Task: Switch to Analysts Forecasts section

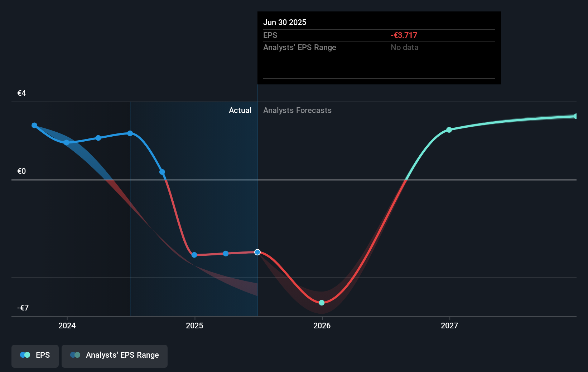Action: pyautogui.click(x=297, y=110)
